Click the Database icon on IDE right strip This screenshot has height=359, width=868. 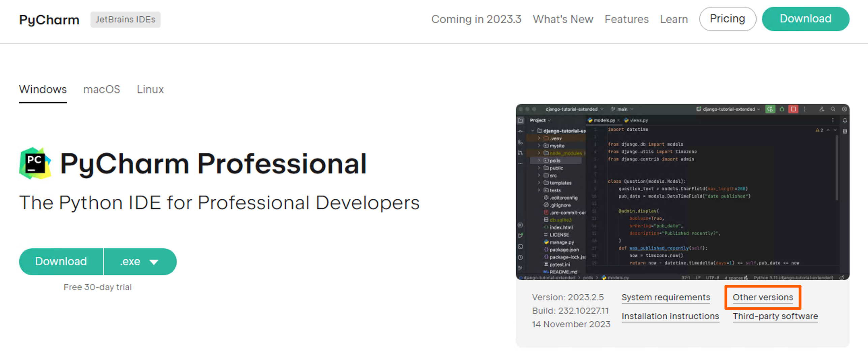tap(845, 131)
